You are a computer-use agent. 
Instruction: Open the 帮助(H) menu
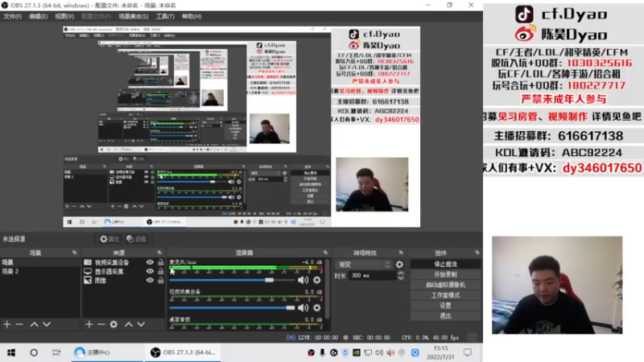[192, 16]
